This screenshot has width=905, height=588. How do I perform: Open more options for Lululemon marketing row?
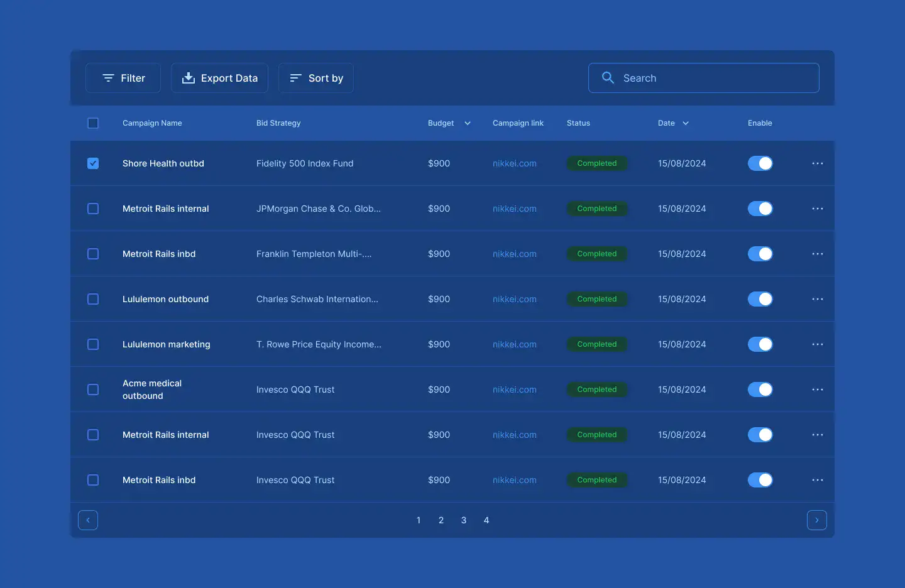point(817,344)
